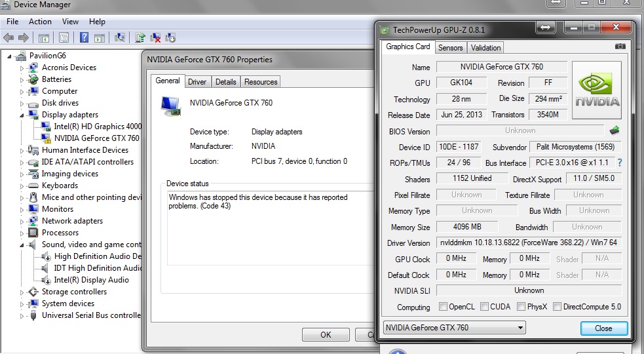Viewport: 644px width, 354px height.
Task: Toggle the PhysX checkbox
Action: 521,307
